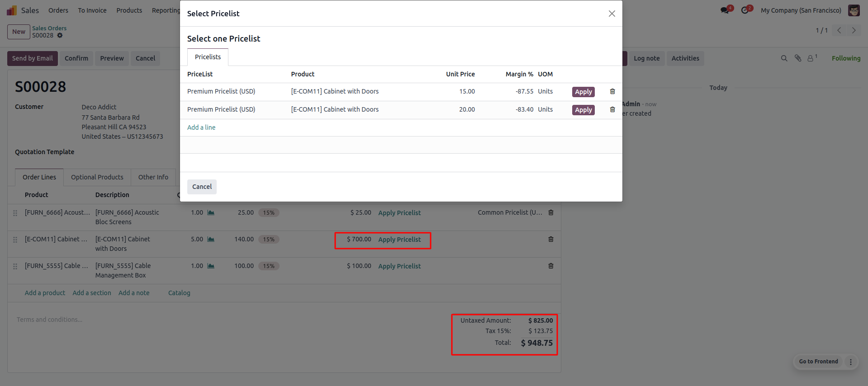
Task: Delete the Acoustic Bloc Screens order line
Action: click(x=551, y=212)
